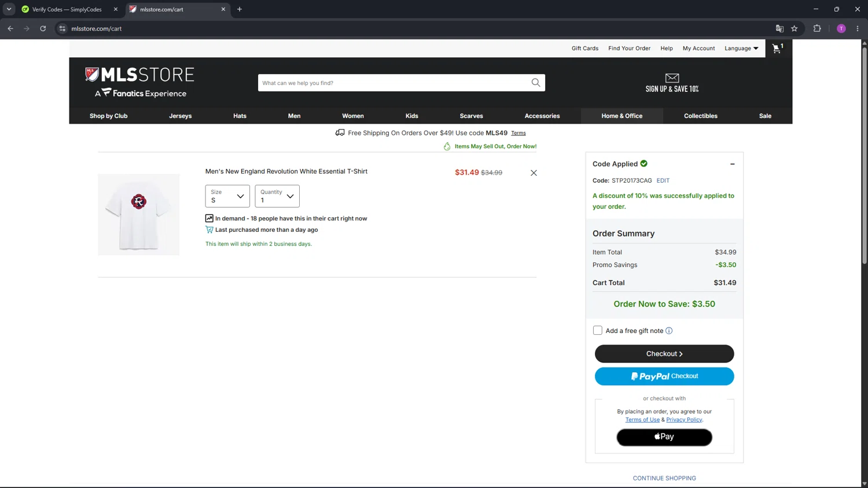This screenshot has width=868, height=488.
Task: Open the tab search dropdown
Action: [9, 9]
